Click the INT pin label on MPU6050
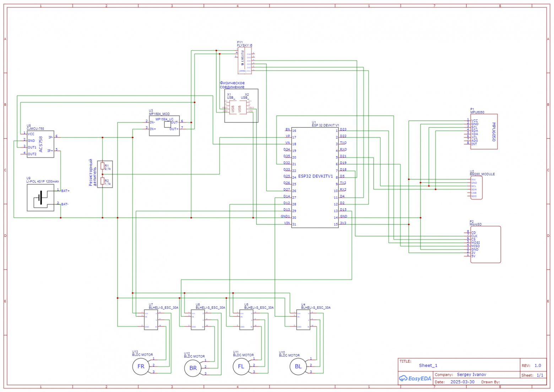554x392 pixels. (474, 144)
